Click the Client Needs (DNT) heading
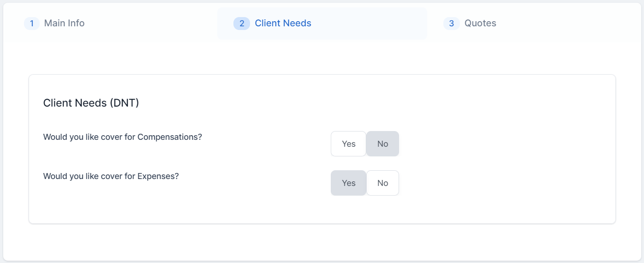The width and height of the screenshot is (644, 263). 91,103
